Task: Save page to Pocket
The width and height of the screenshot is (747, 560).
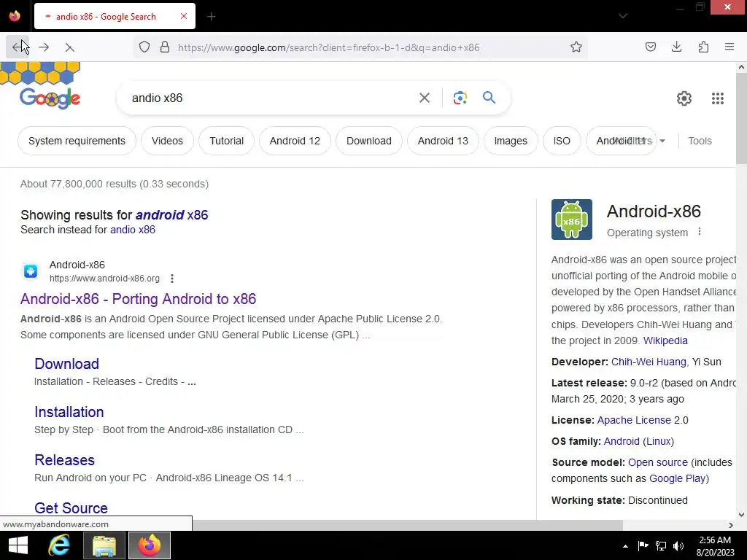Action: pos(650,47)
